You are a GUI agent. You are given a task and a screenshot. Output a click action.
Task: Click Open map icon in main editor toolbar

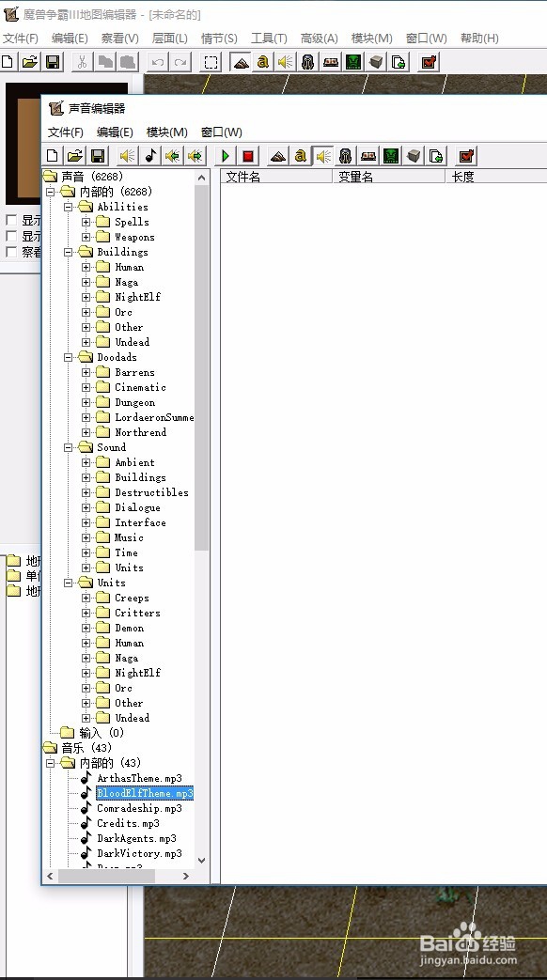coord(30,62)
